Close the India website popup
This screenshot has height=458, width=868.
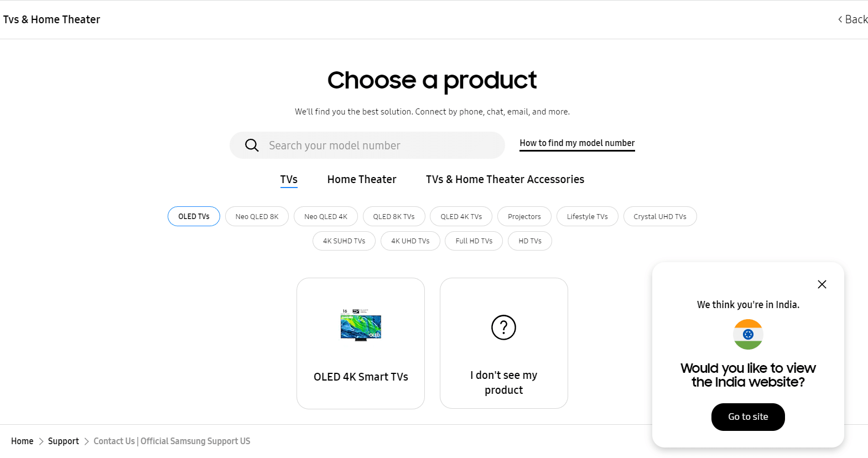click(822, 284)
